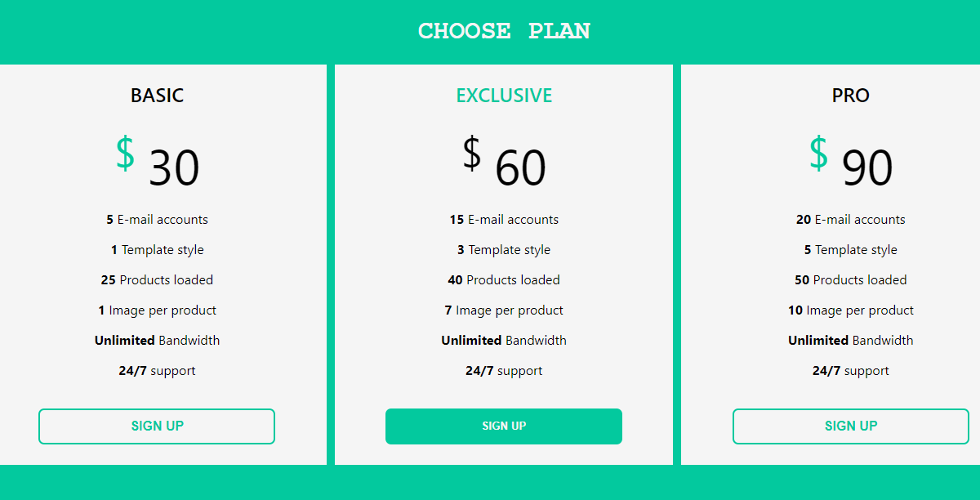Image resolution: width=980 pixels, height=500 pixels.
Task: Sign up for the BASIC plan
Action: pyautogui.click(x=157, y=426)
